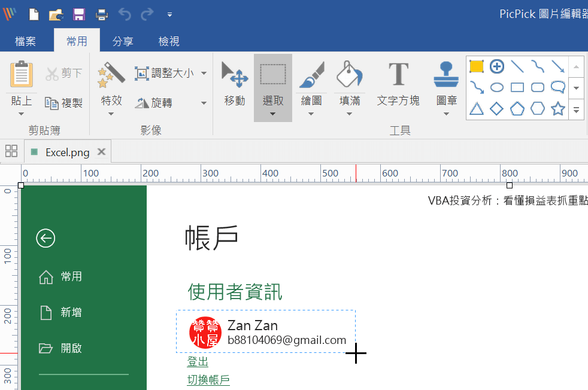588x390 pixels.
Task: Select the 圖章 stamp tool
Action: tap(446, 84)
